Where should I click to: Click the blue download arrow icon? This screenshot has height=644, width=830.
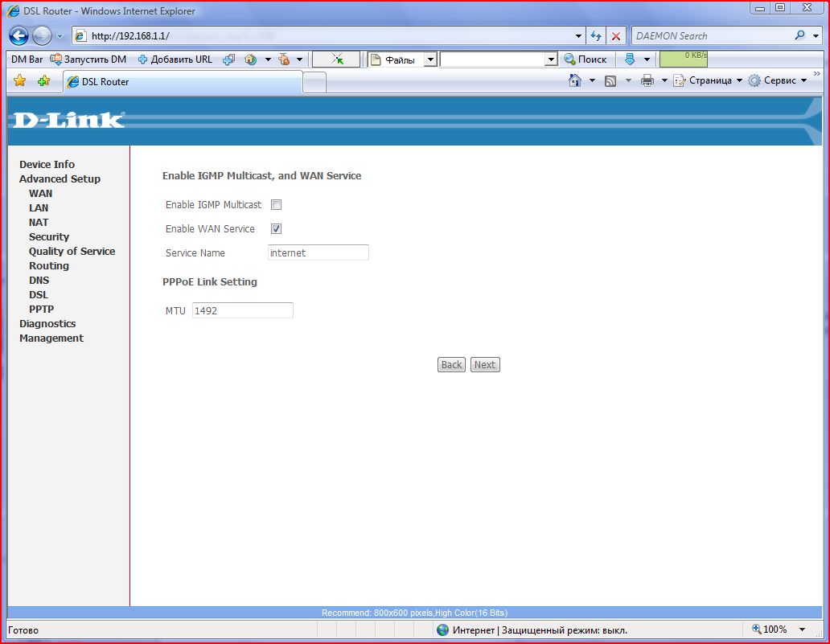[630, 59]
